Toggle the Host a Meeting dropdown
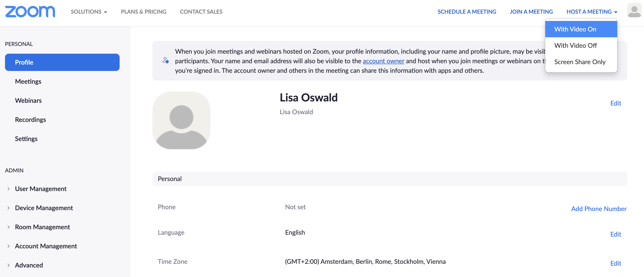 pyautogui.click(x=591, y=12)
